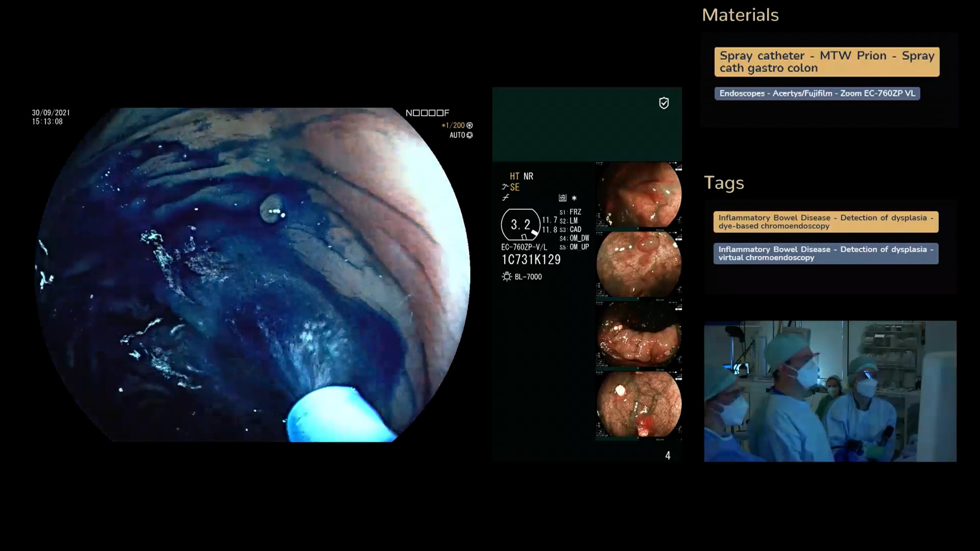Click the water wave pump icon
The height and width of the screenshot is (551, 980).
tap(563, 198)
